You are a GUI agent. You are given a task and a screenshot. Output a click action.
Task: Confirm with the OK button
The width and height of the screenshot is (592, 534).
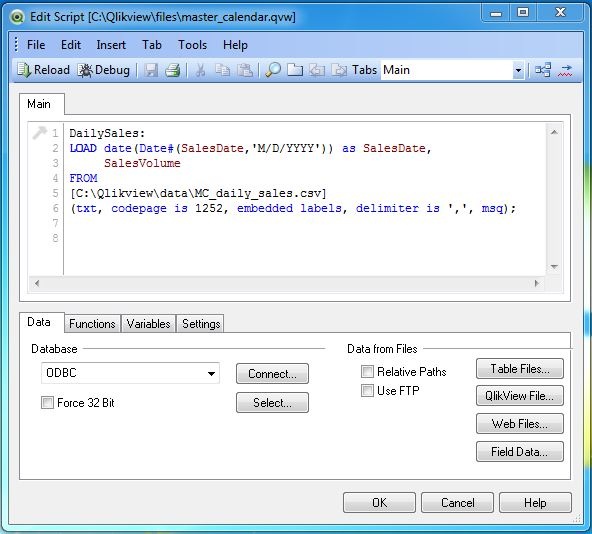pyautogui.click(x=379, y=503)
